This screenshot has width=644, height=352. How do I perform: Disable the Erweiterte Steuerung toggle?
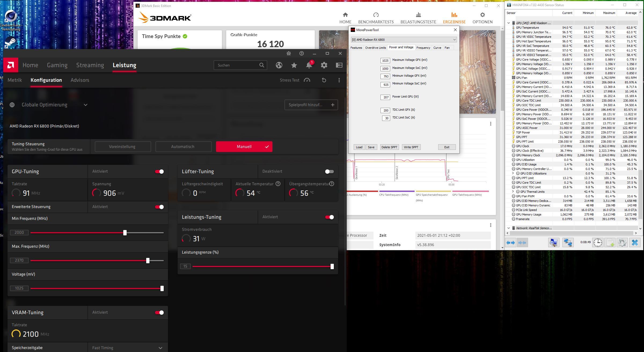pyautogui.click(x=159, y=207)
